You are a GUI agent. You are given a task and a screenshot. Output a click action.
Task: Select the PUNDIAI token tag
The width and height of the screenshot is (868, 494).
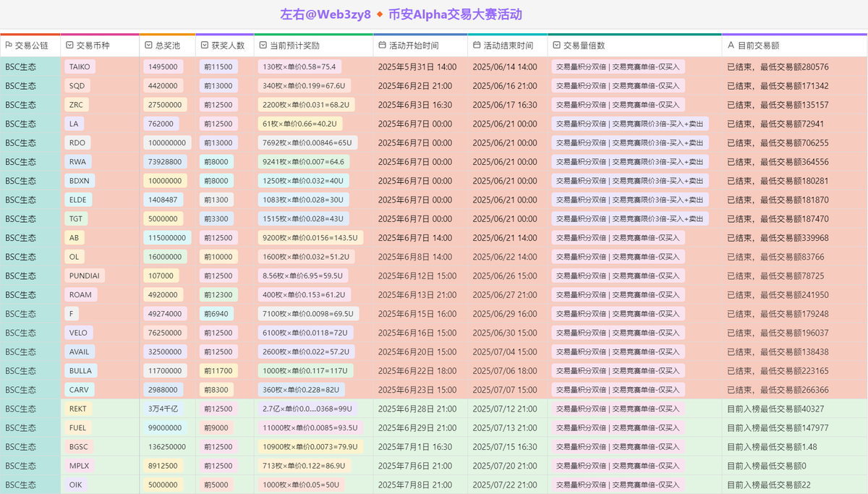(84, 276)
